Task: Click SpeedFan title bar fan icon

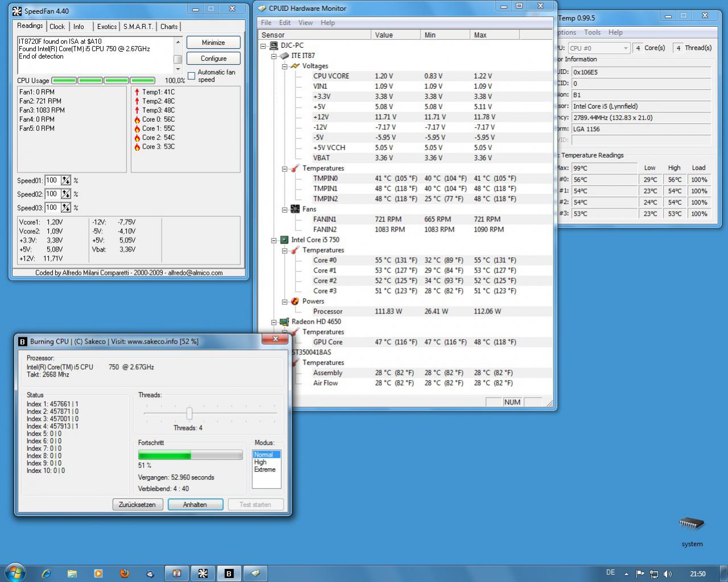Action: [17, 11]
